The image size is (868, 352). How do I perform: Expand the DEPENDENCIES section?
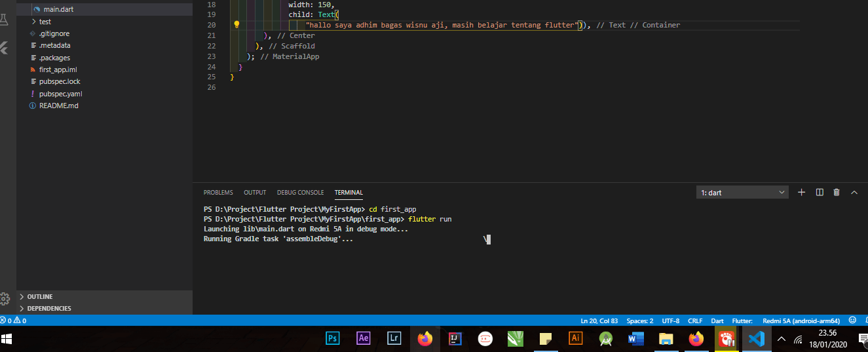[x=49, y=308]
